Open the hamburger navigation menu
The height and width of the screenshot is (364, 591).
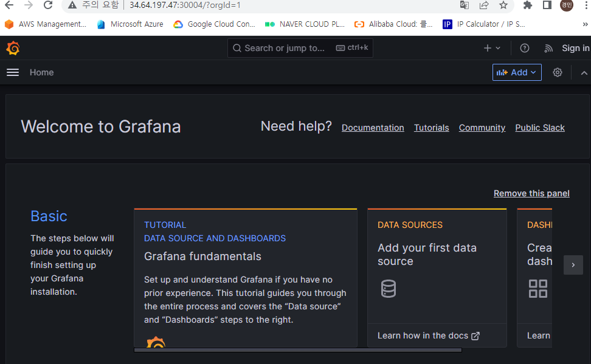[12, 72]
